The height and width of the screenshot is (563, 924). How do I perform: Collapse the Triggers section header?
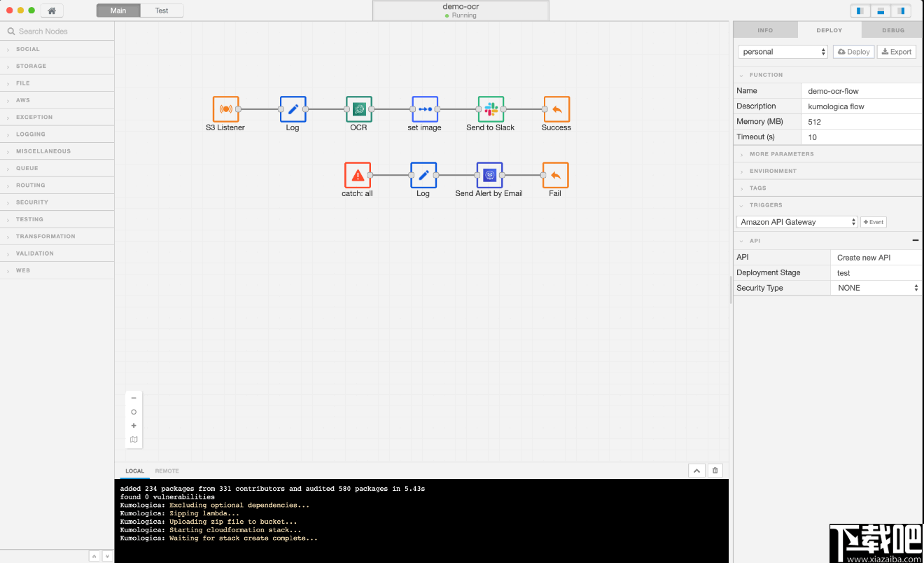(828, 205)
